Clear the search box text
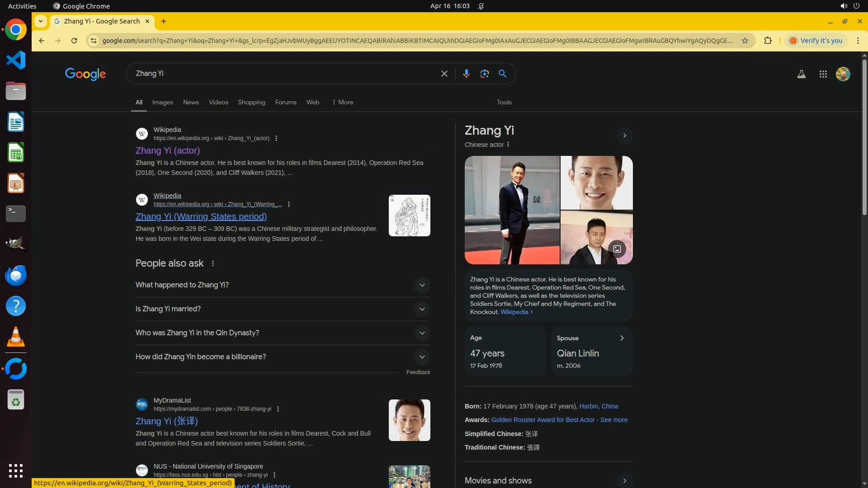This screenshot has height=488, width=868. tap(444, 74)
